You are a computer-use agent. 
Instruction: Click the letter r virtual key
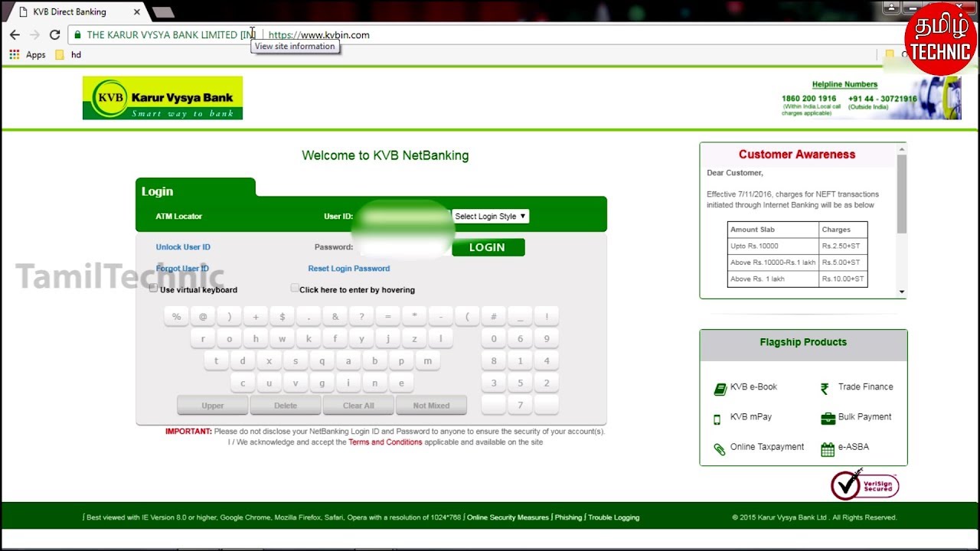point(203,339)
